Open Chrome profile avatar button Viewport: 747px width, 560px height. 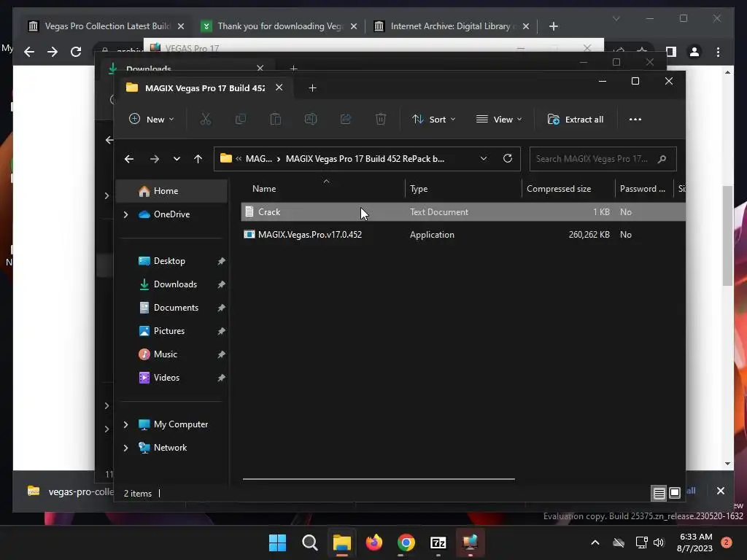pos(694,52)
